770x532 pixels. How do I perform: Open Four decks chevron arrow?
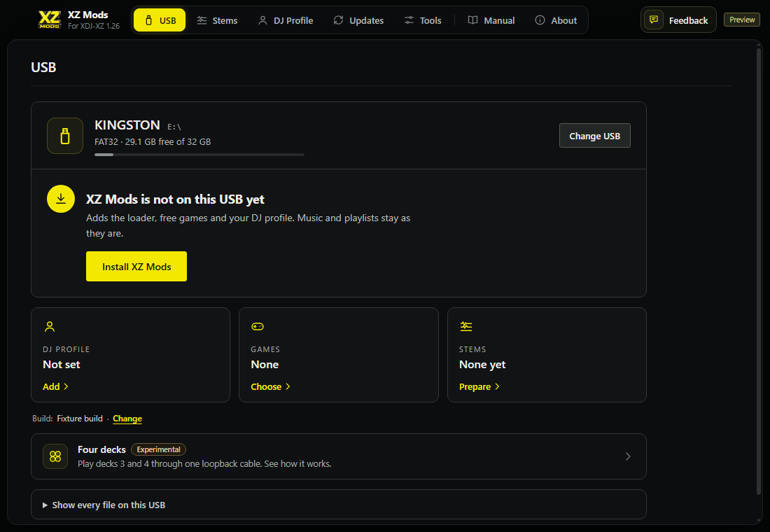pos(628,456)
